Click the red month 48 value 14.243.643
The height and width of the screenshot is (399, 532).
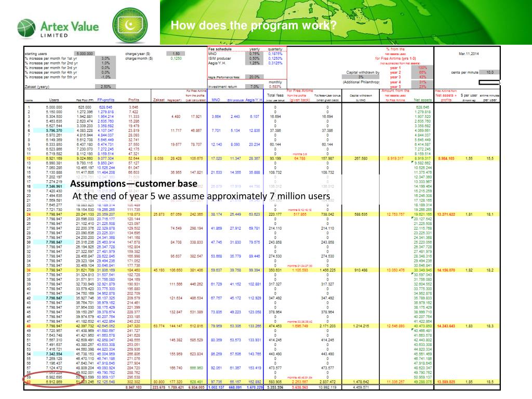point(446,326)
